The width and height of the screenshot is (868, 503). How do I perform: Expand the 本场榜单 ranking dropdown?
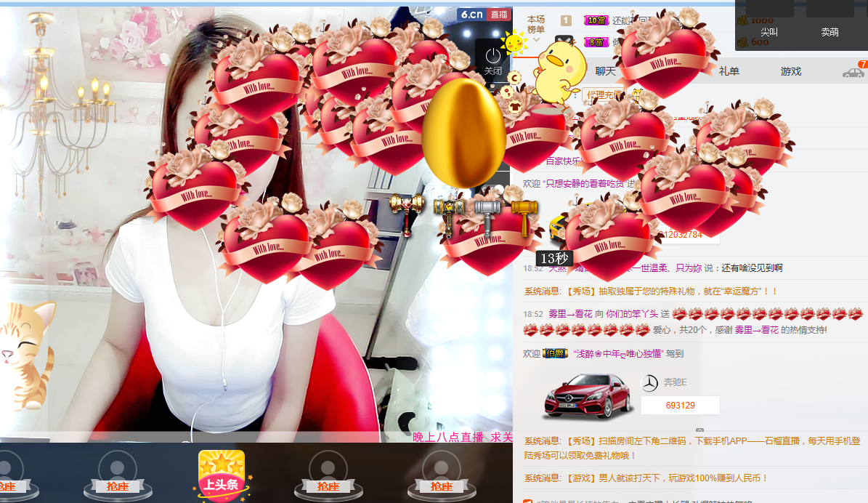coord(536,29)
